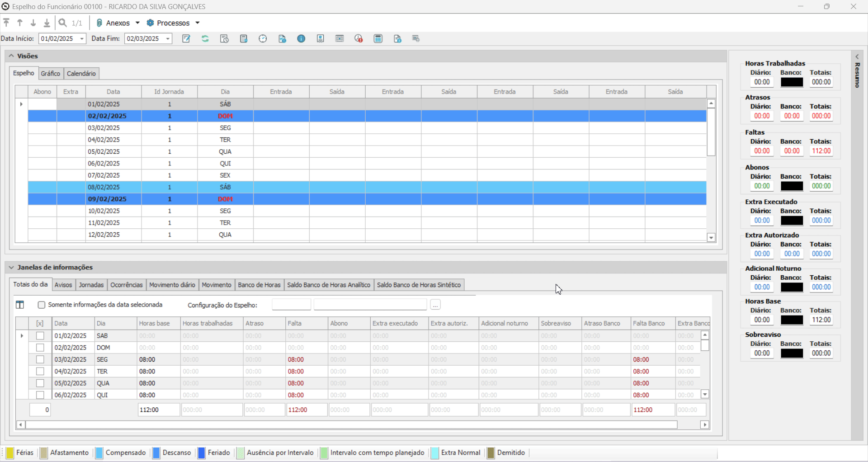Click the document with blue badge icon
The image size is (868, 462).
[282, 39]
